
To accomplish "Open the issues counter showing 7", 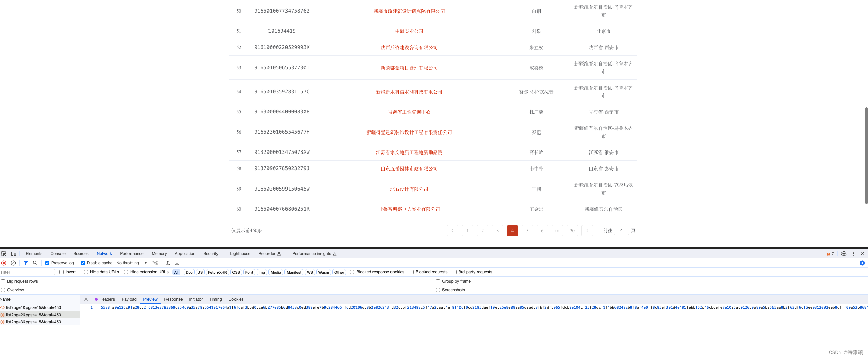I will coord(830,254).
